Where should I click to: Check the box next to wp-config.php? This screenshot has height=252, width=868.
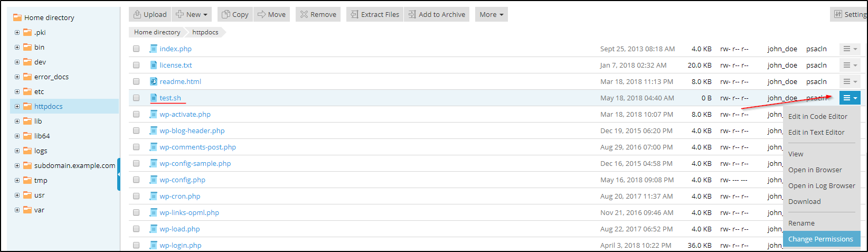(x=136, y=180)
